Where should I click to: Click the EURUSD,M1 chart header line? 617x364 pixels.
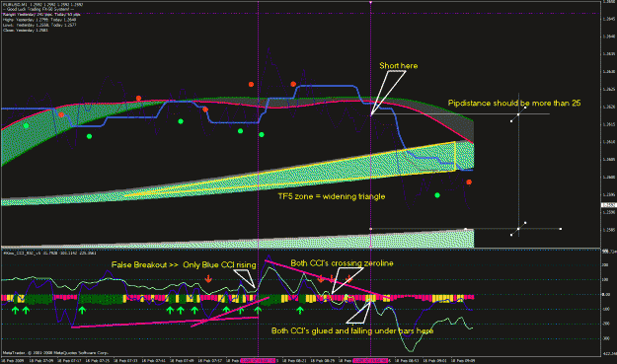click(x=42, y=5)
